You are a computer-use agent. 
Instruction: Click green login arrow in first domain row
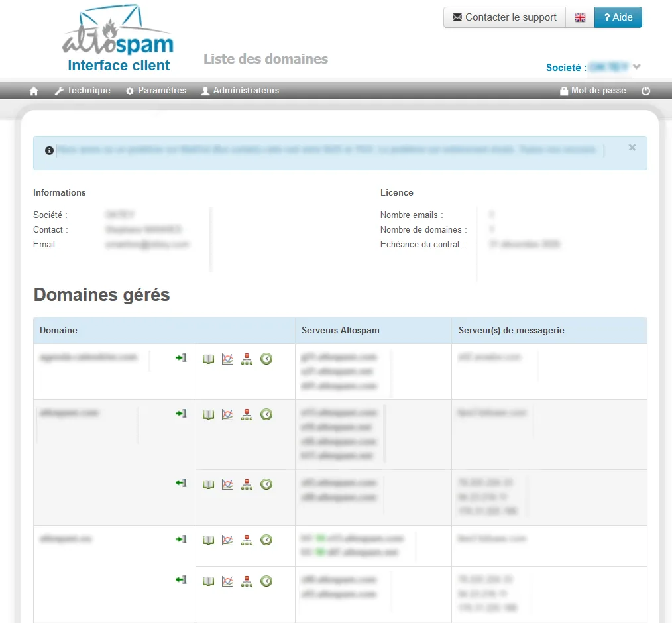pos(181,358)
